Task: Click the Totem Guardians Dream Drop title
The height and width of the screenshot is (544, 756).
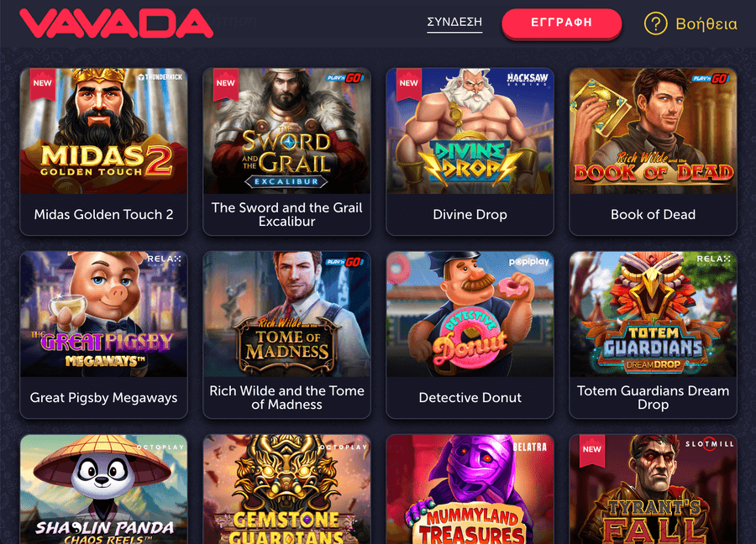Action: pos(654,398)
